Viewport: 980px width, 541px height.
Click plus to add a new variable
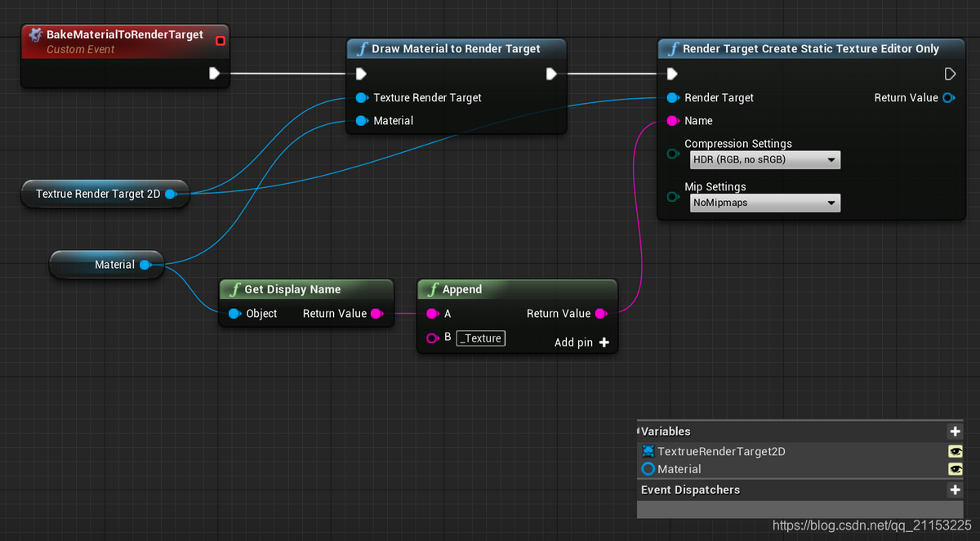coord(955,431)
